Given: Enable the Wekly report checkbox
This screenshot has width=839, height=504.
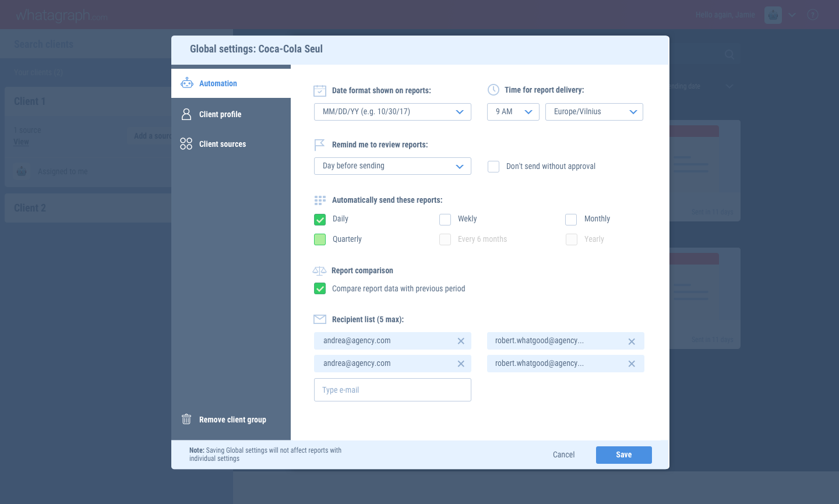Looking at the screenshot, I should [445, 220].
